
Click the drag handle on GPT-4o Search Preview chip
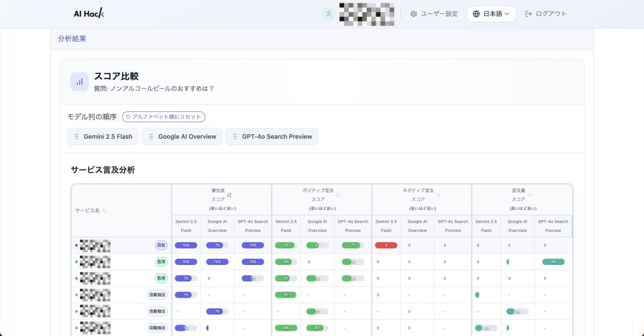(x=235, y=137)
